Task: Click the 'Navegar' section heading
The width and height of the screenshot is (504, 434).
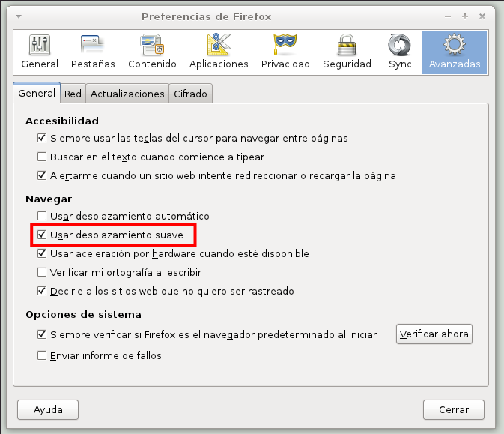Action: point(49,199)
